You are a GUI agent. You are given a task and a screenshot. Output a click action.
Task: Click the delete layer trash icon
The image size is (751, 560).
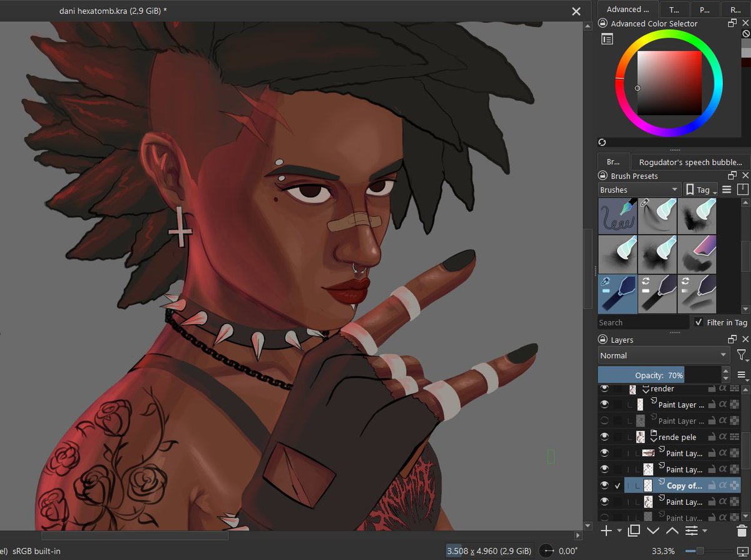click(742, 531)
